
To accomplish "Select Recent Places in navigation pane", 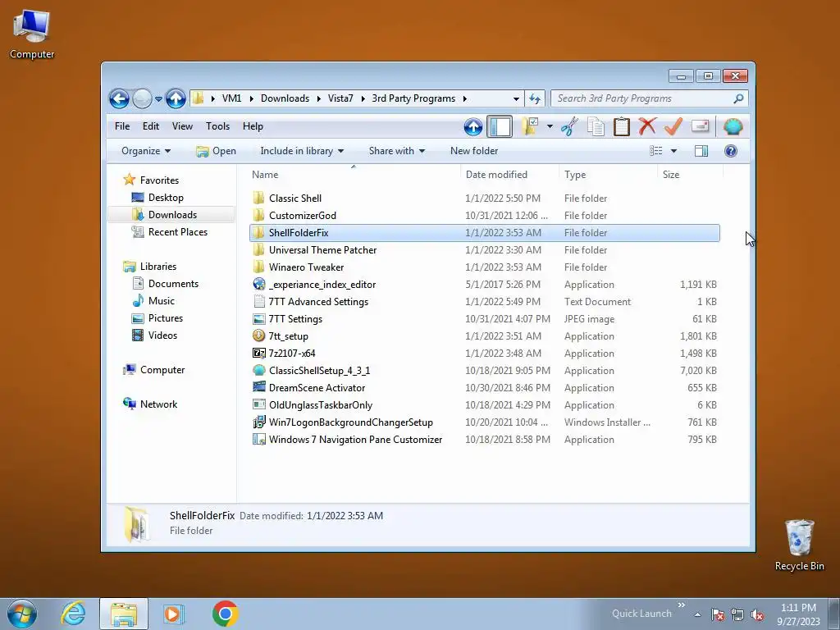I will tap(177, 232).
